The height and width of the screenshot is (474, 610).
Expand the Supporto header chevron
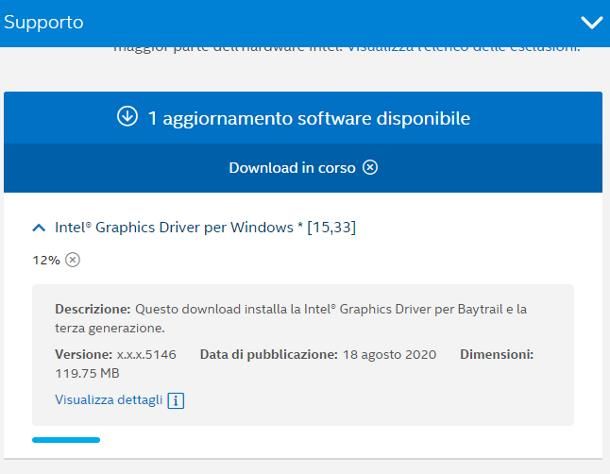point(592,23)
